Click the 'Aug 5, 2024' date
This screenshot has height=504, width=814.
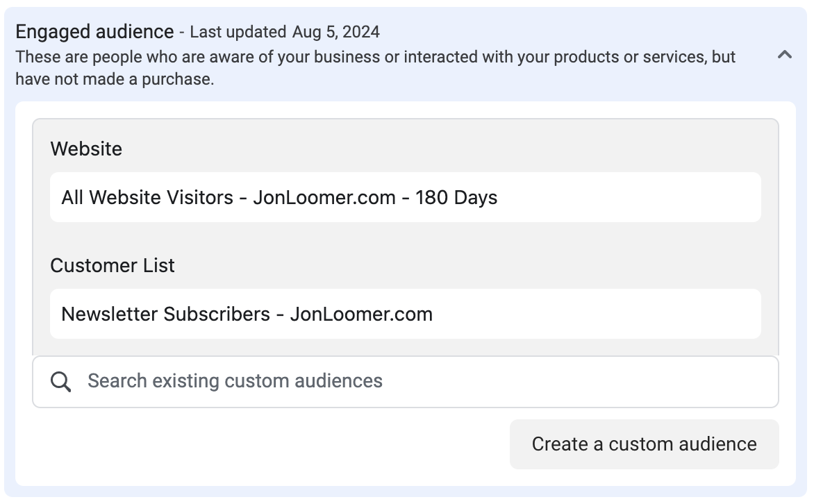pos(336,32)
